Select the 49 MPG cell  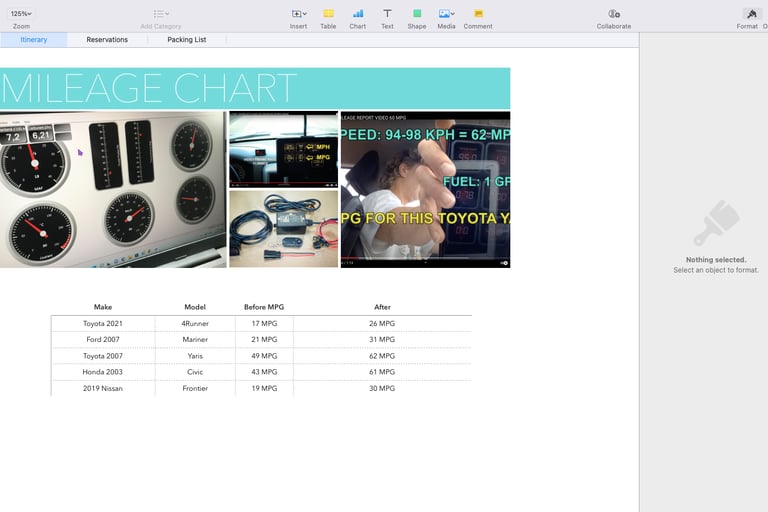click(264, 356)
